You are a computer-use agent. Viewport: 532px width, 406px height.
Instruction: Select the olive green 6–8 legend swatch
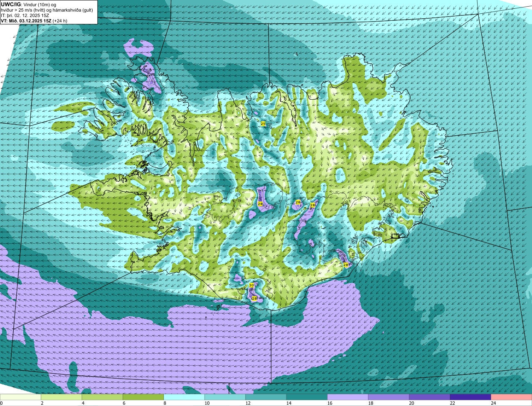point(143,397)
